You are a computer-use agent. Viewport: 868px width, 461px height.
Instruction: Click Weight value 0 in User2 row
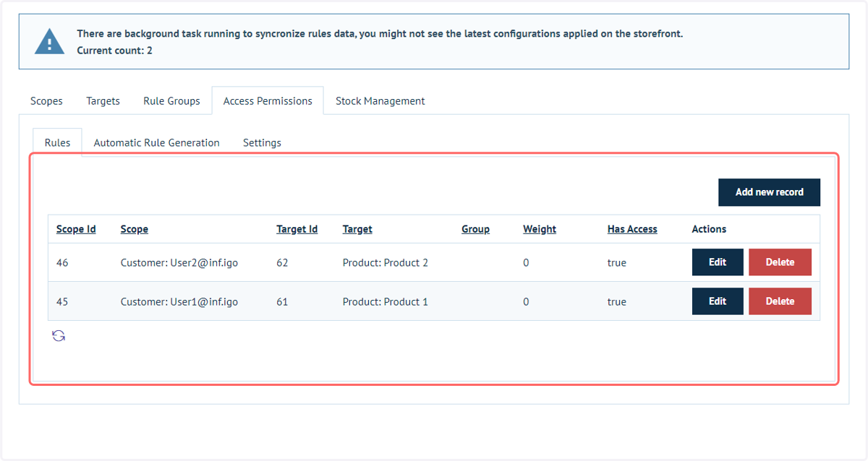[526, 263]
